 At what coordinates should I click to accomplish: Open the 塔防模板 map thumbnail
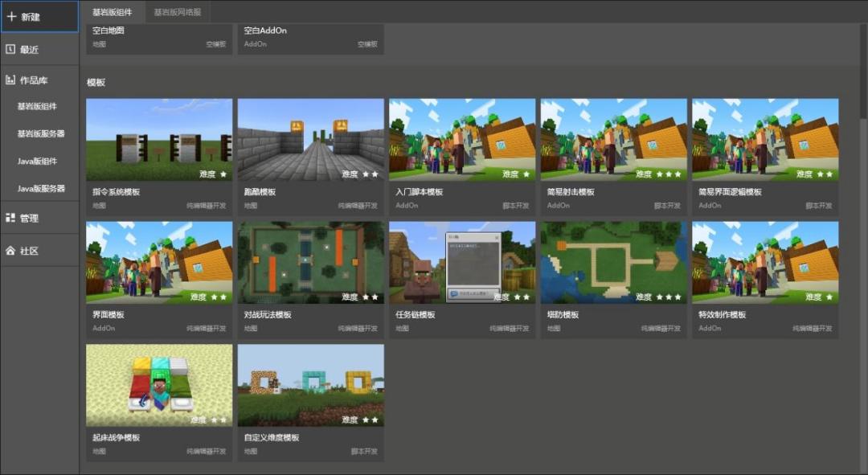[614, 262]
